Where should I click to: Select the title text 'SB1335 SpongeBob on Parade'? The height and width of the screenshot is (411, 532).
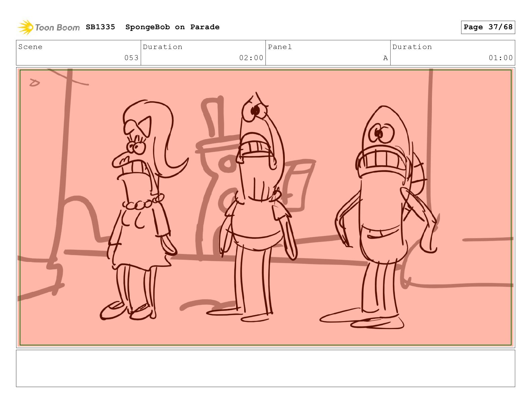coord(152,27)
